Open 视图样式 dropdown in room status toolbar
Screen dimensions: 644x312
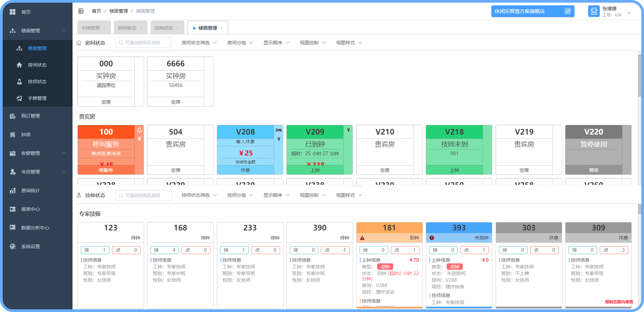tap(349, 43)
